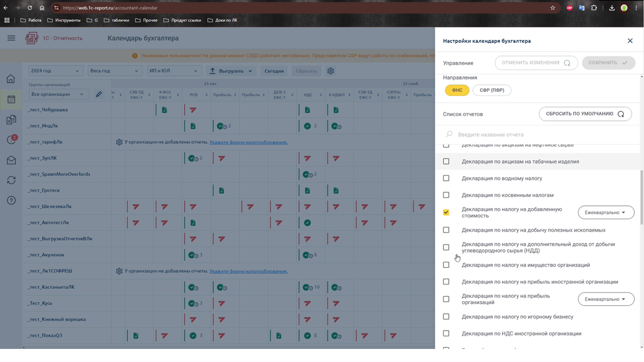Check Декларация по акцизам на табачные изделия
Image resolution: width=644 pixels, height=362 pixels.
click(x=446, y=161)
